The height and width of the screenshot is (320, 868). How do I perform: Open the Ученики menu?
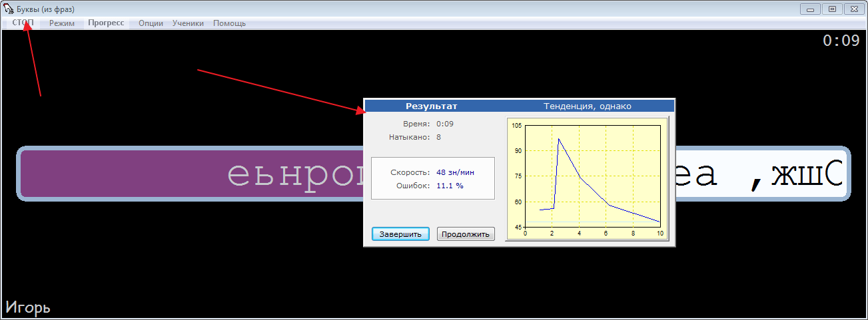(x=188, y=23)
